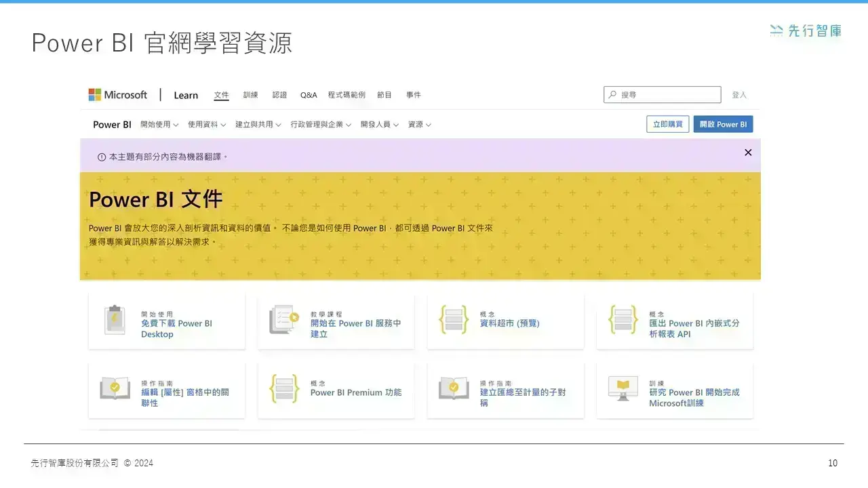This screenshot has width=868, height=488.
Task: Open the 節目 tab
Action: [384, 95]
